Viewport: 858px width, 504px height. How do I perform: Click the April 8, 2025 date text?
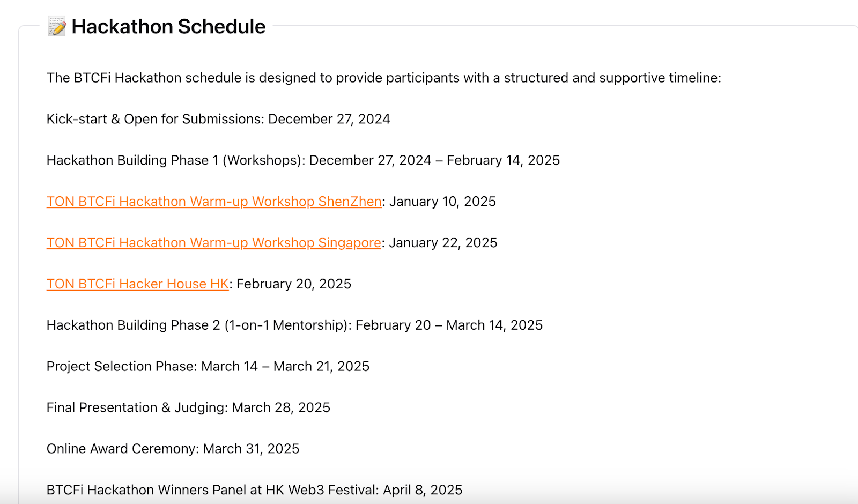(423, 490)
